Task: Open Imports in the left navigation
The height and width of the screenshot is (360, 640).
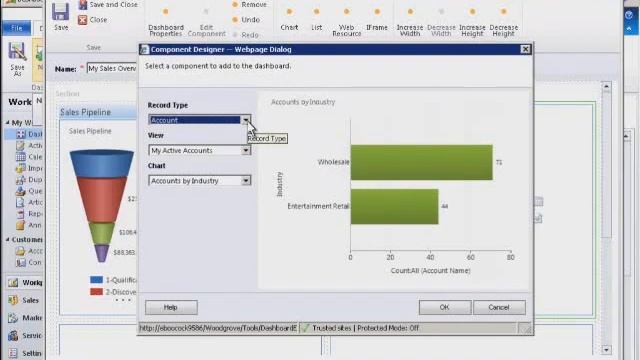Action: point(29,168)
